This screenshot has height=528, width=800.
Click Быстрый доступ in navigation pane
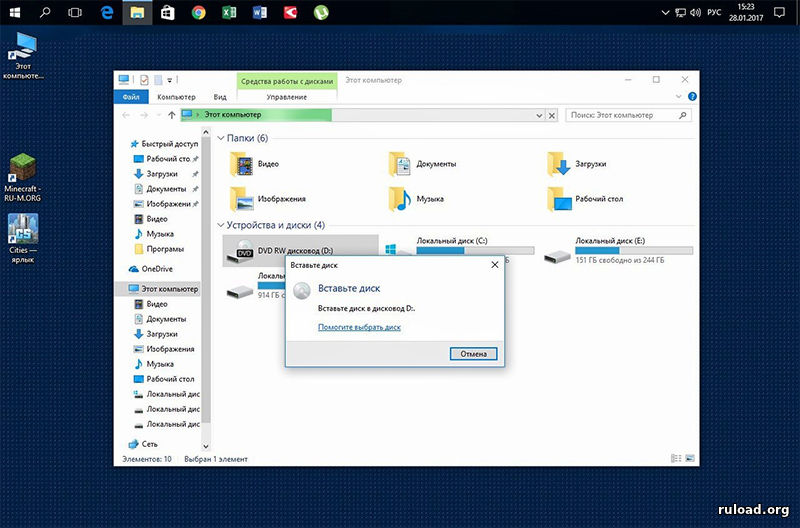pos(164,144)
